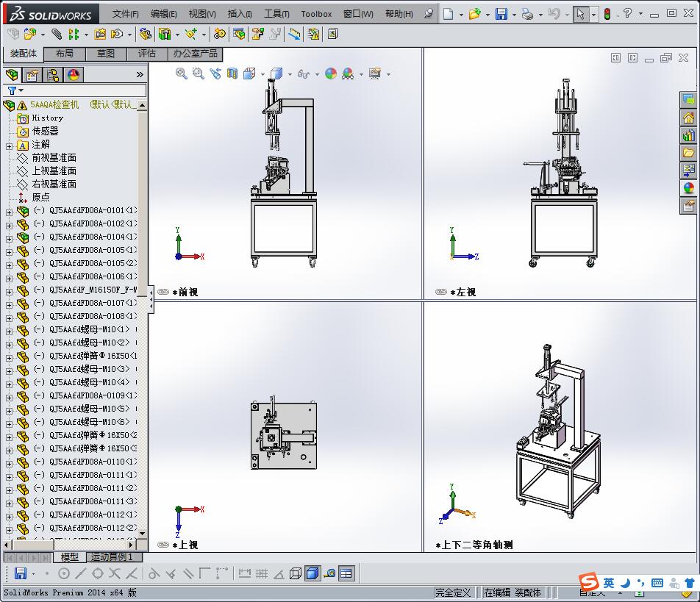Image resolution: width=700 pixels, height=602 pixels.
Task: Open the Hide/Show Items dropdown arrow
Action: (x=317, y=74)
